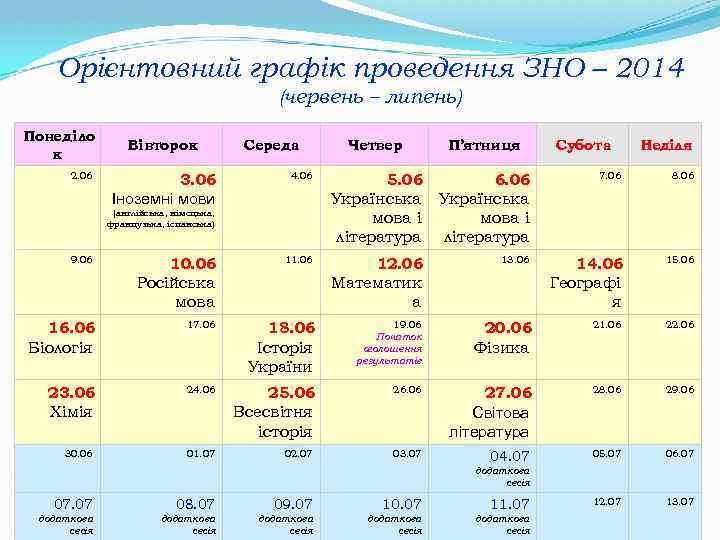Click the 'Географія' exam entry
Image resolution: width=720 pixels, height=540 pixels.
586,292
